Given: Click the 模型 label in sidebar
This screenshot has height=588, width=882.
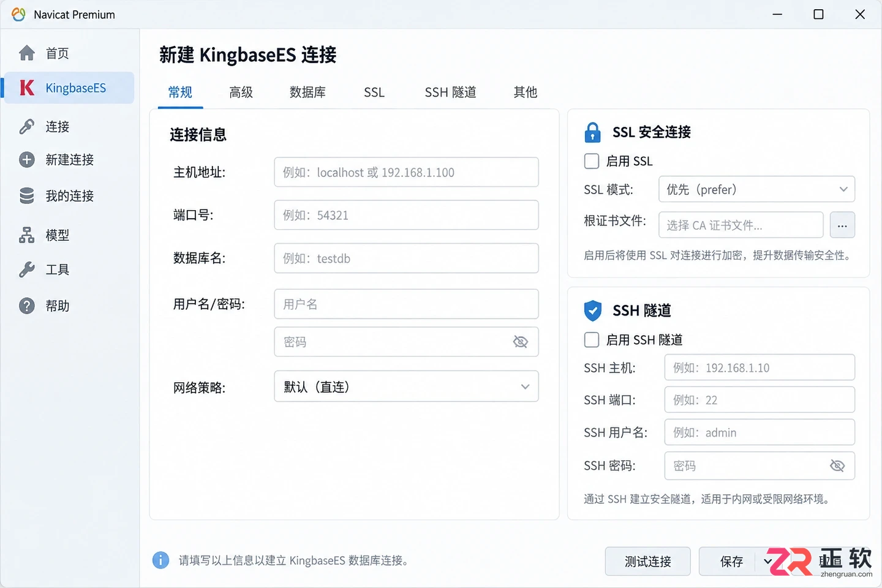Looking at the screenshot, I should coord(58,235).
